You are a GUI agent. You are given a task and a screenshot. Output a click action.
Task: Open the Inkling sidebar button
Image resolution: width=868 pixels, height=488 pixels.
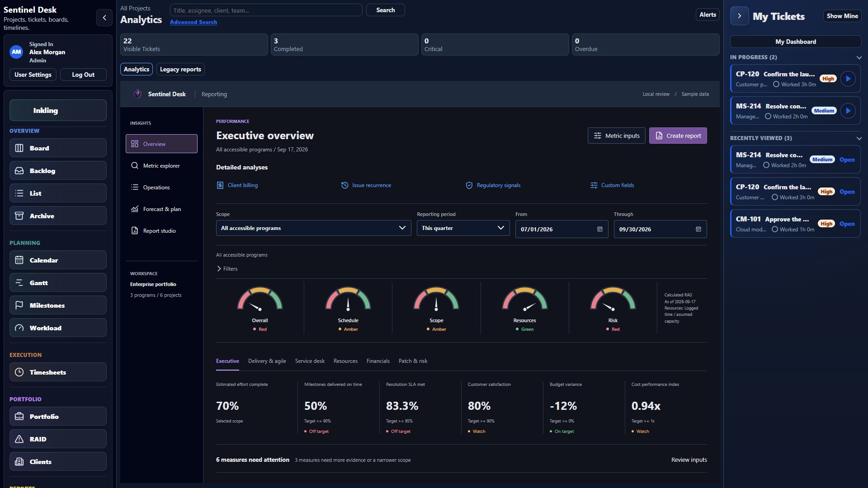click(x=58, y=110)
